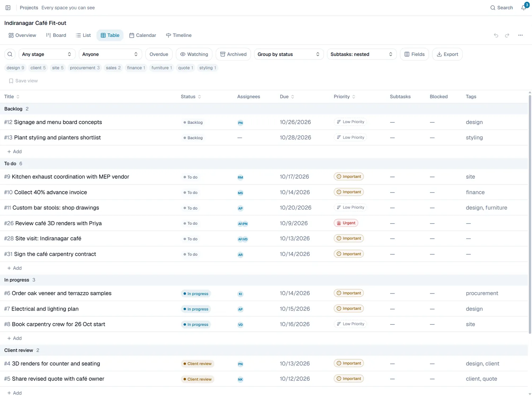Open notifications bell with 3 badge
Image resolution: width=532 pixels, height=396 pixels.
(x=524, y=7)
